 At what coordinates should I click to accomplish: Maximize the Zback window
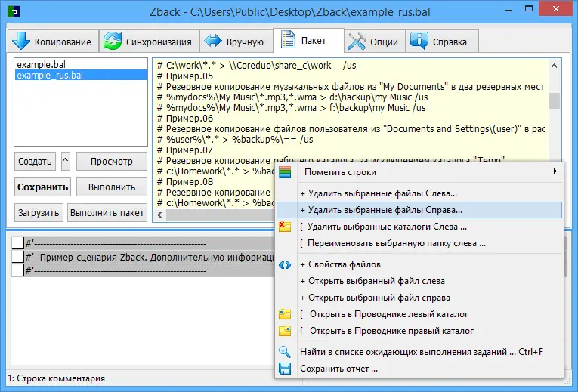pos(529,9)
